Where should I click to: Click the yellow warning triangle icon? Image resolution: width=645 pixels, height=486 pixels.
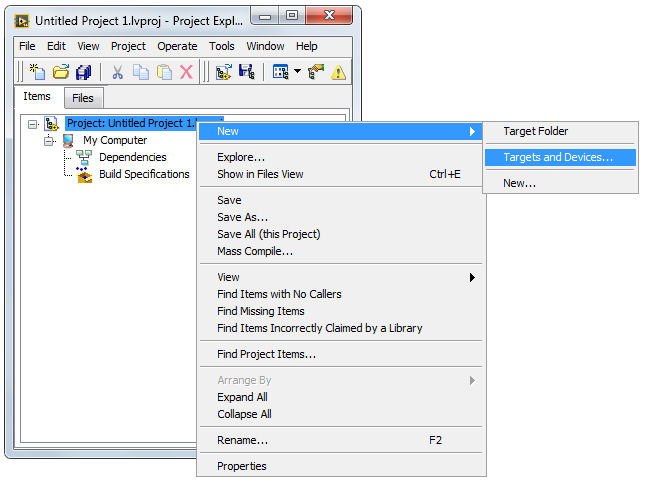click(x=338, y=72)
